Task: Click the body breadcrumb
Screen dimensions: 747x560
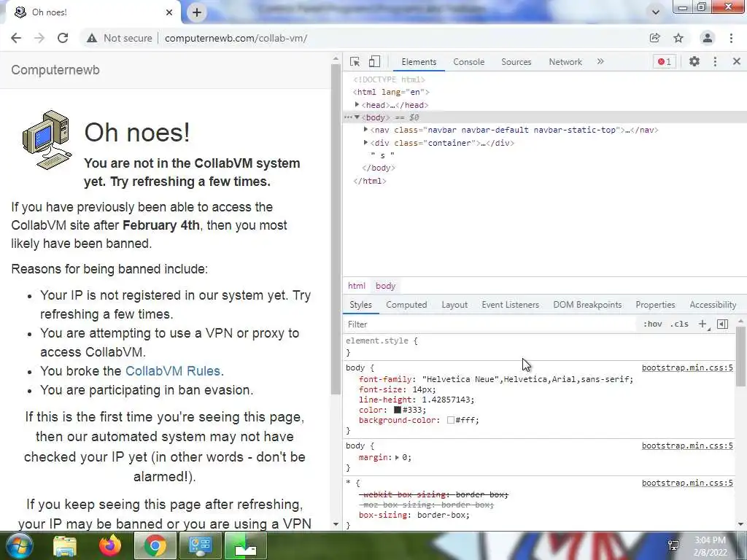Action: coord(385,286)
